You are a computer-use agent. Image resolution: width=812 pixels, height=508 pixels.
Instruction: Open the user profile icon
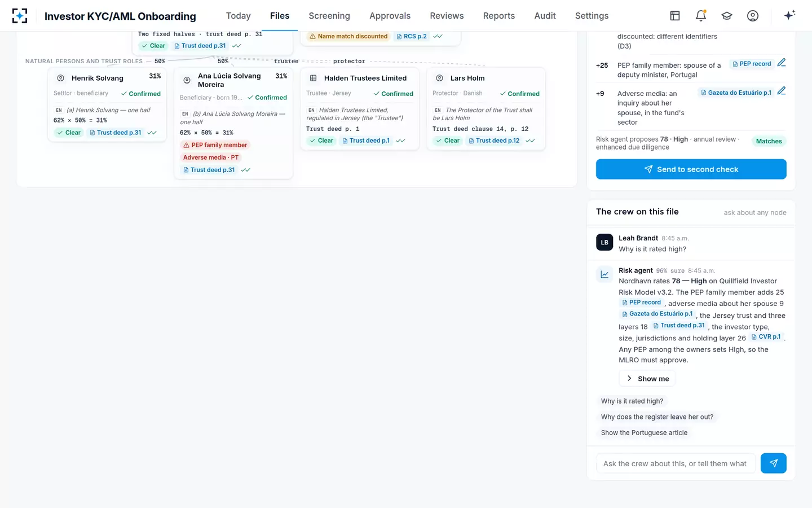click(x=753, y=16)
